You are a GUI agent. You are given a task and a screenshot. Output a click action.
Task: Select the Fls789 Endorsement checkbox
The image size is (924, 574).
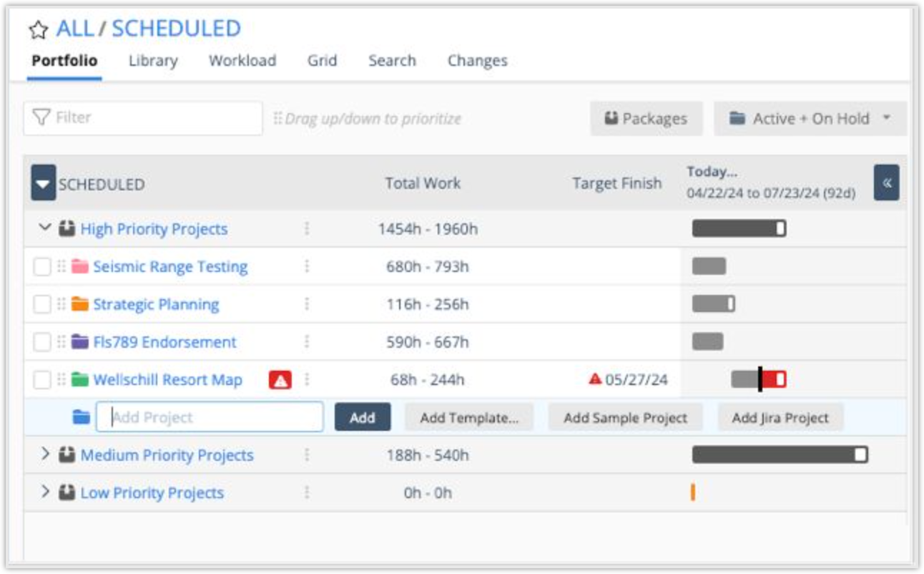click(x=43, y=342)
